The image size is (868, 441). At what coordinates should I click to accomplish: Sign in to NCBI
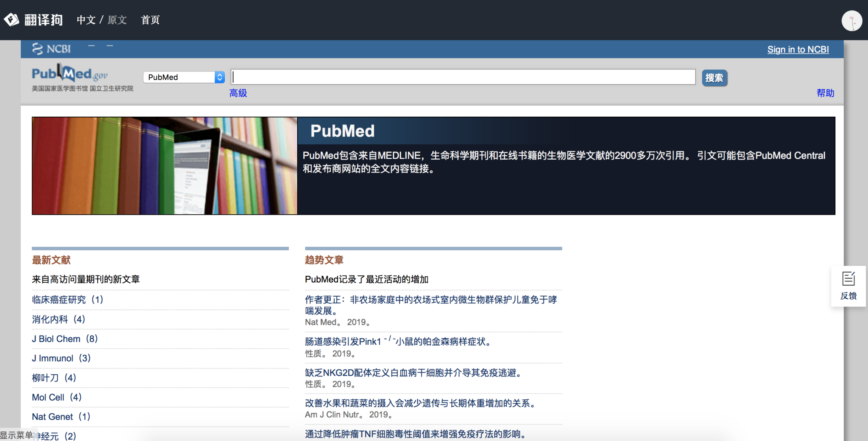798,49
